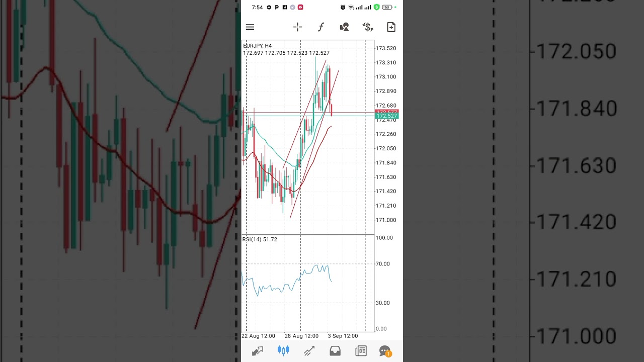Click the 22 Aug 12:00 time label
The image size is (644, 362).
pyautogui.click(x=258, y=336)
